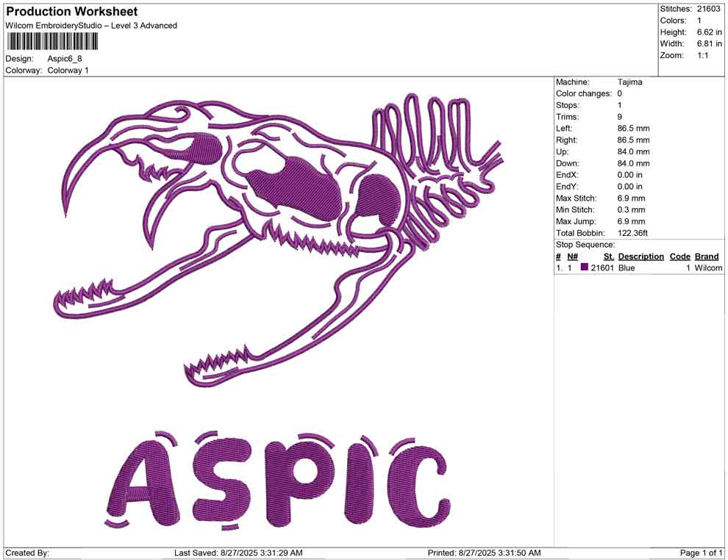
Task: Click the brand 'Wilcom' in stop sequence
Action: click(x=708, y=268)
